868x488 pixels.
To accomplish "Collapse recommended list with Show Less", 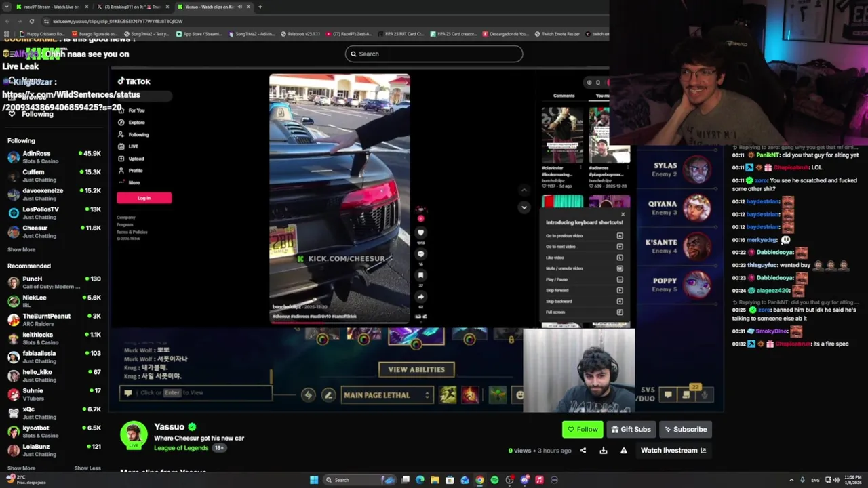I will (x=87, y=468).
